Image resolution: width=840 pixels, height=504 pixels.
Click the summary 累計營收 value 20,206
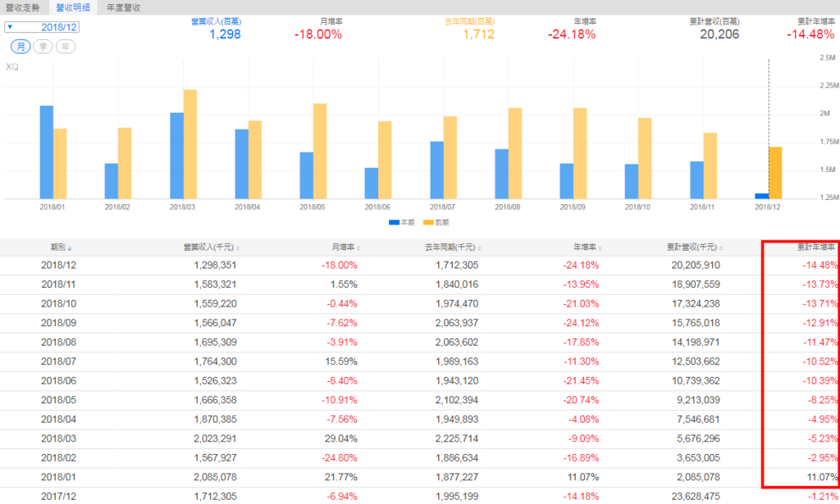coord(719,34)
